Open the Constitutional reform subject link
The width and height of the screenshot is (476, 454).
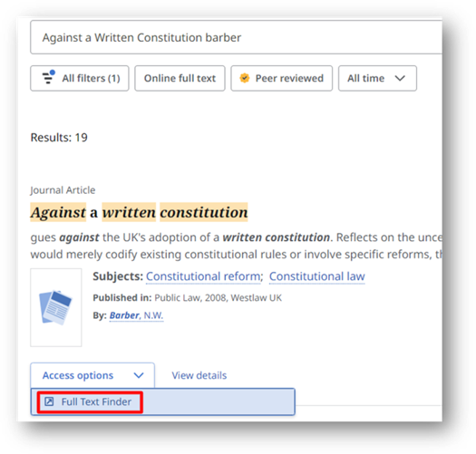[x=203, y=276]
